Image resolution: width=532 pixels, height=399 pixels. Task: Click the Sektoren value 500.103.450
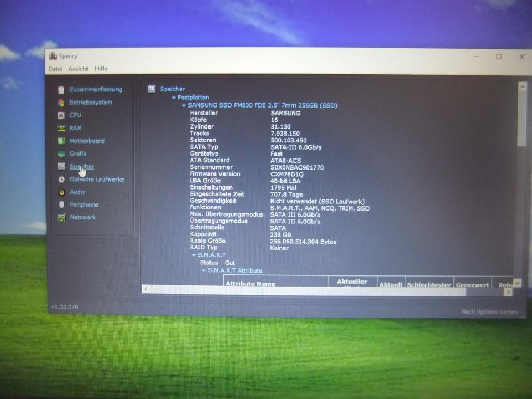point(288,140)
